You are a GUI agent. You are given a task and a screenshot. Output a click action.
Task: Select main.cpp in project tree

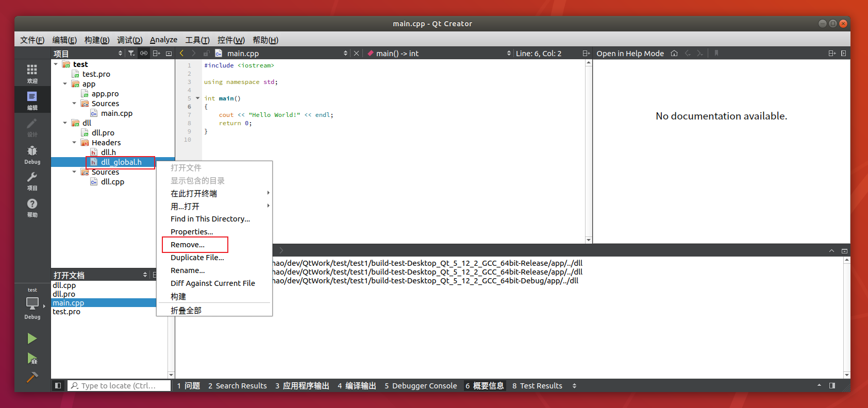116,113
